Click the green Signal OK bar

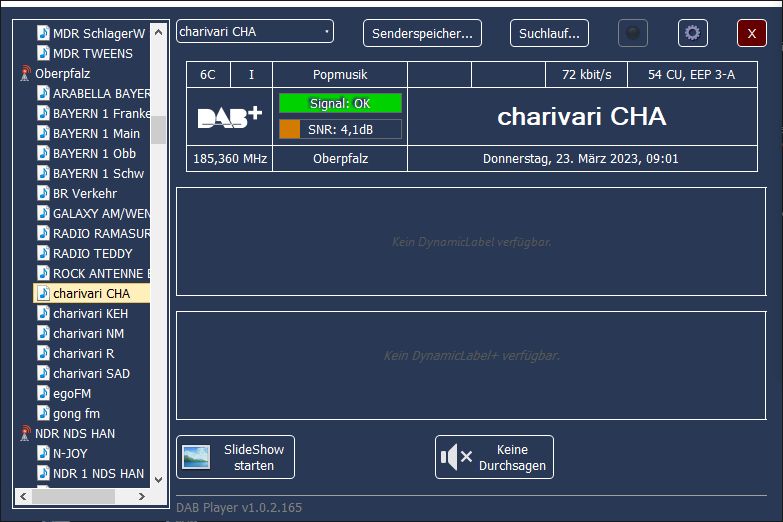click(x=340, y=103)
